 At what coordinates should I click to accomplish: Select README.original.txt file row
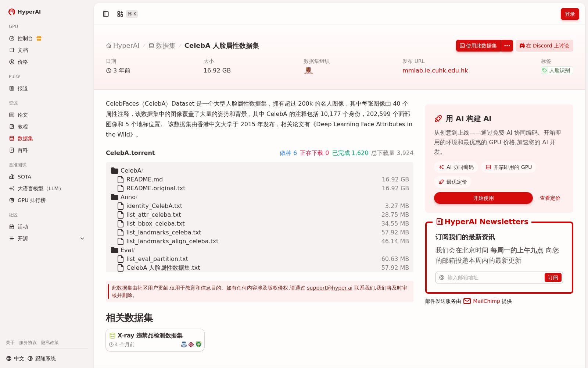259,188
